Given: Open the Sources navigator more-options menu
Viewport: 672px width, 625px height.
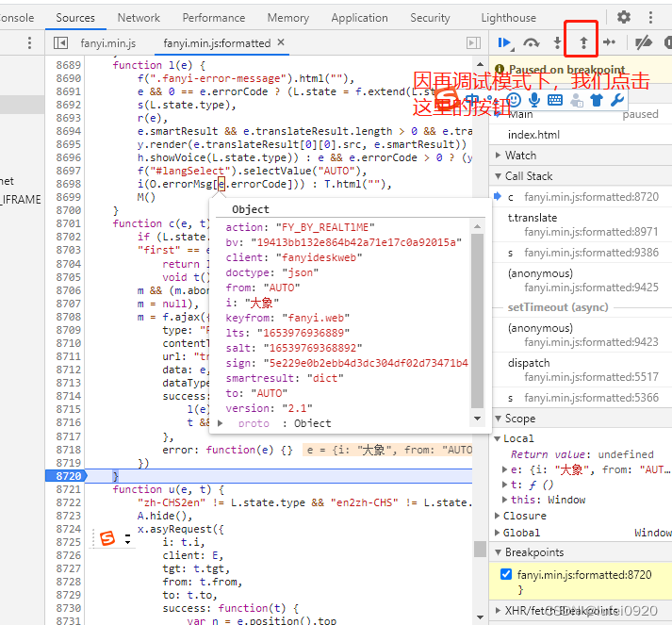Looking at the screenshot, I should pos(29,42).
